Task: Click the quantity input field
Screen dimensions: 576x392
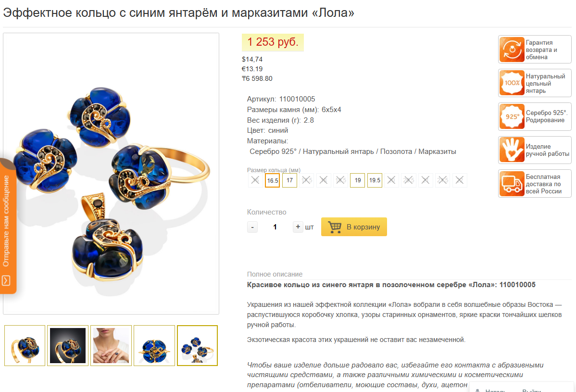Action: click(275, 227)
